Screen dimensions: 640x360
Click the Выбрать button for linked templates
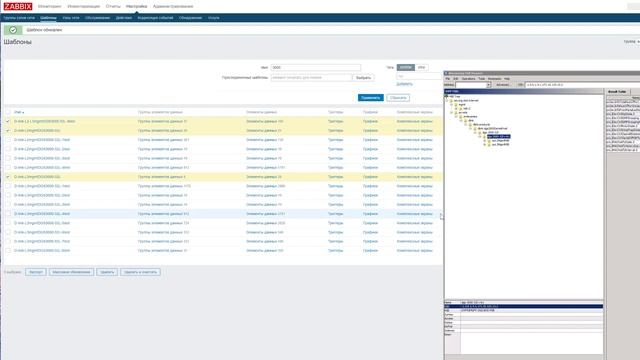coord(363,78)
